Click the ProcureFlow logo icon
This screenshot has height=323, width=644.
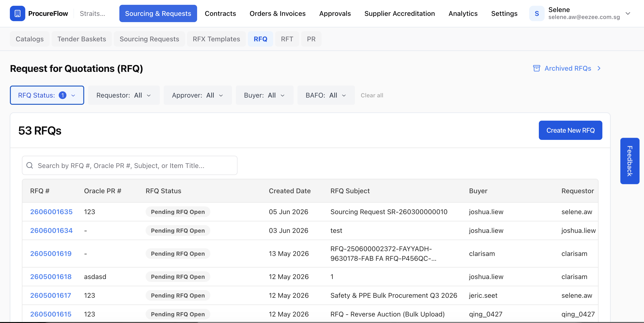[17, 13]
